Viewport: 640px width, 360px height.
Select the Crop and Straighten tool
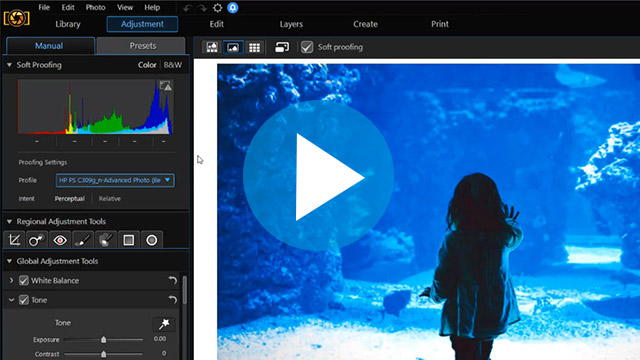[14, 240]
